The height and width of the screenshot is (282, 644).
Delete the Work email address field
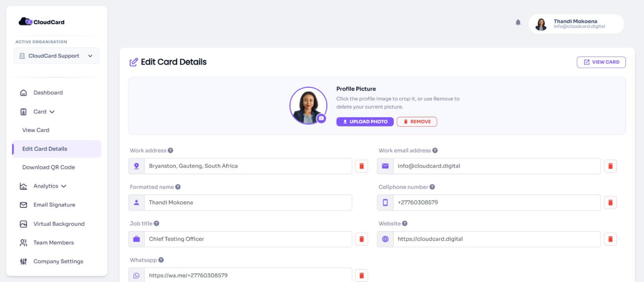(x=610, y=166)
